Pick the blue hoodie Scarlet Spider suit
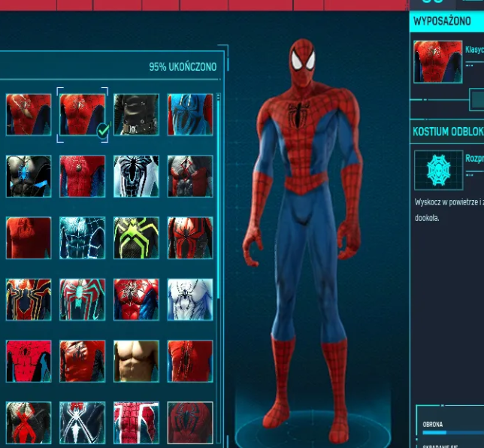 190,114
